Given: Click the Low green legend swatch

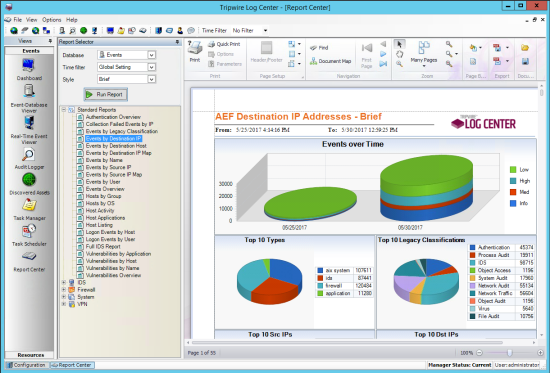Looking at the screenshot, I should coord(513,169).
